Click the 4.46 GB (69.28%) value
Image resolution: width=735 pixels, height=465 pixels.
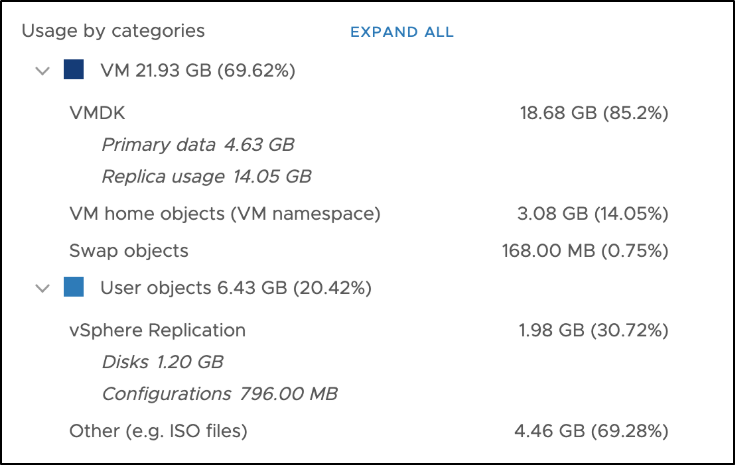click(x=593, y=431)
